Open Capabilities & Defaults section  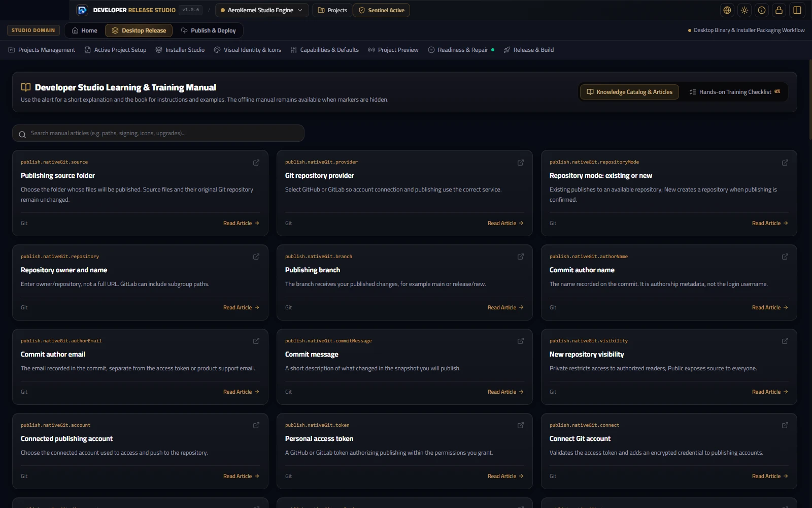325,50
